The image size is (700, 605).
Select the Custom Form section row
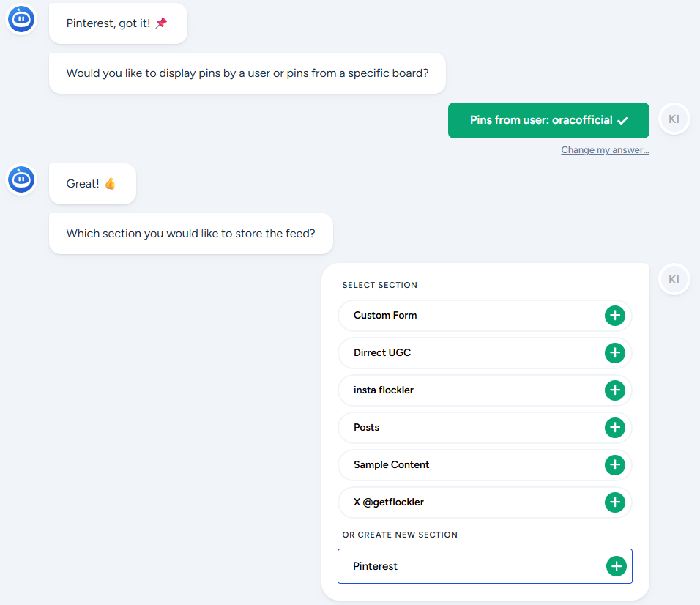click(385, 316)
